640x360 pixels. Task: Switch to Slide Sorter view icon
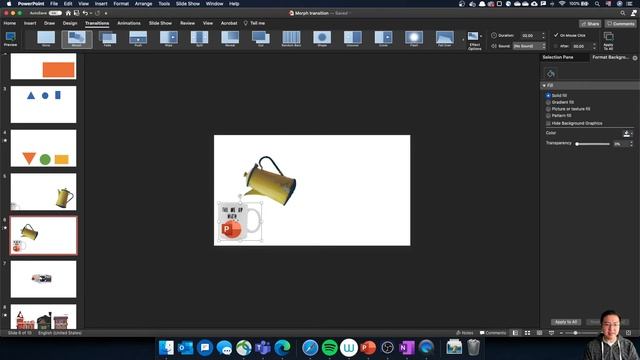click(x=527, y=333)
